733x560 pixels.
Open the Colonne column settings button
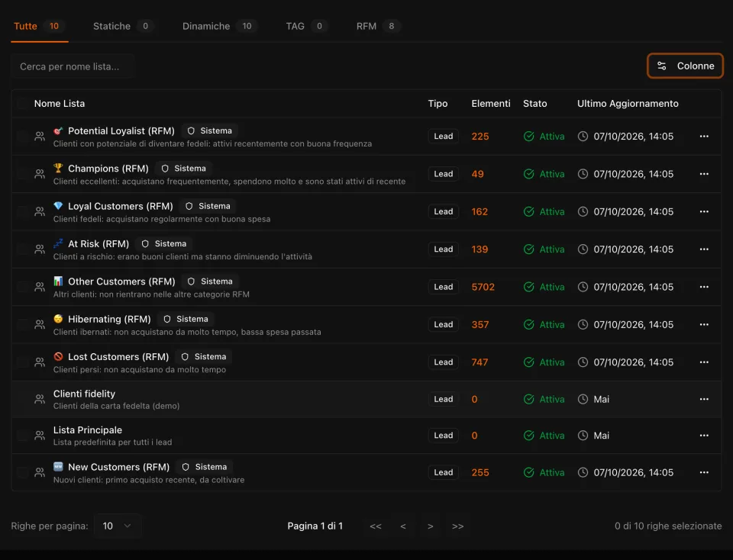[685, 66]
